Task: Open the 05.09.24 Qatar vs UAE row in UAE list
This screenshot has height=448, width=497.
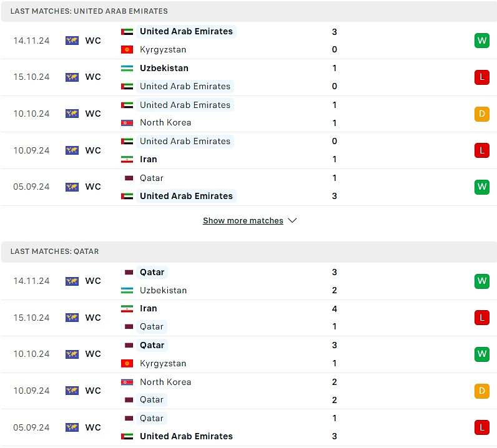Action: pos(248,187)
